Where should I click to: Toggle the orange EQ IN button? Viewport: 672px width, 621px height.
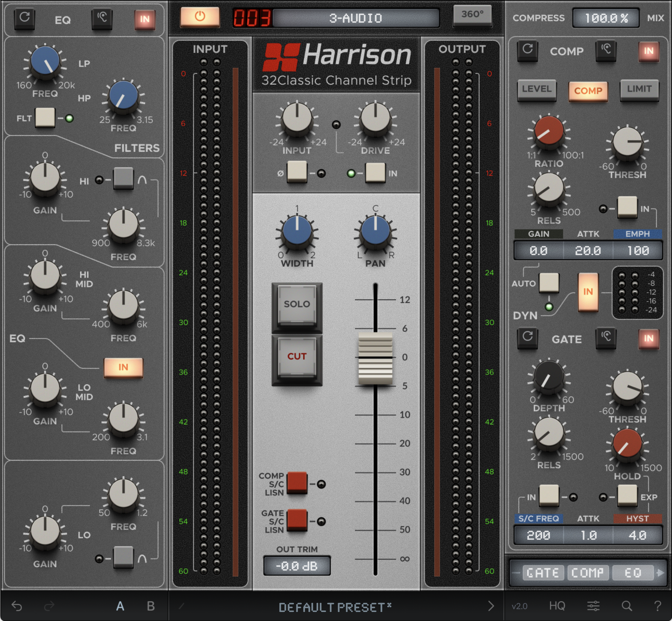click(123, 367)
